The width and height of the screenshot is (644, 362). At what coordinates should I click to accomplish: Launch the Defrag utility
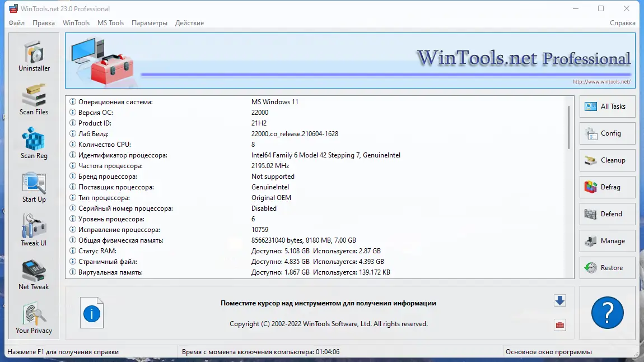point(607,187)
